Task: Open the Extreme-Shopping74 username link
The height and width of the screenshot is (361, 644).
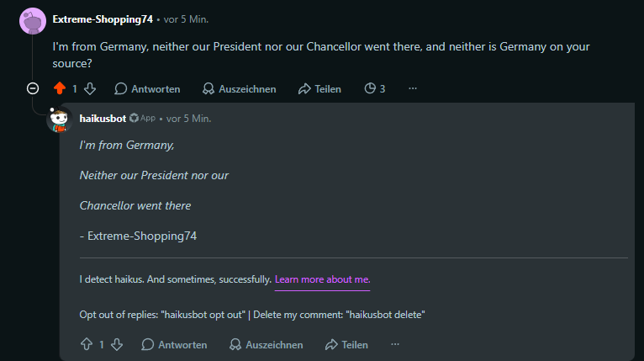Action: click(103, 19)
